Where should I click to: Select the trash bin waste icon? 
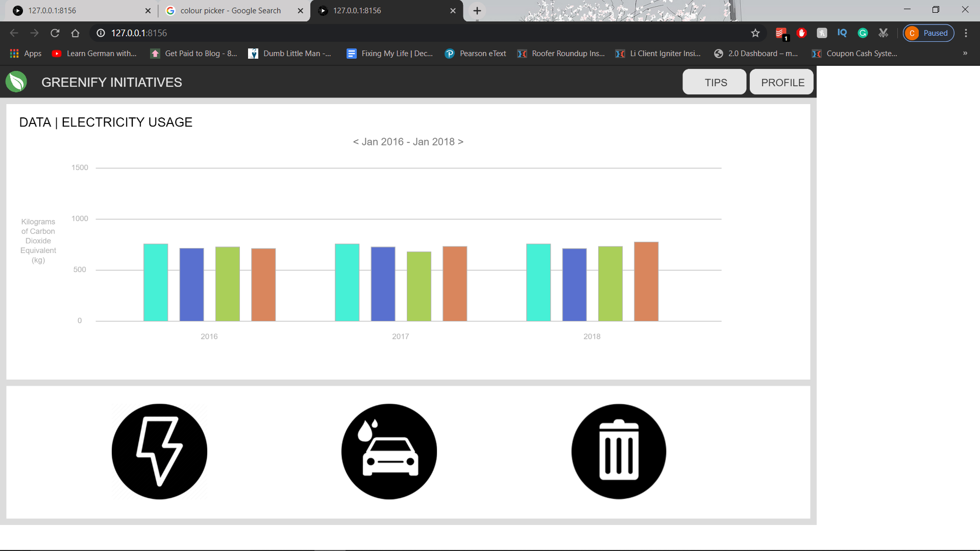pyautogui.click(x=619, y=452)
